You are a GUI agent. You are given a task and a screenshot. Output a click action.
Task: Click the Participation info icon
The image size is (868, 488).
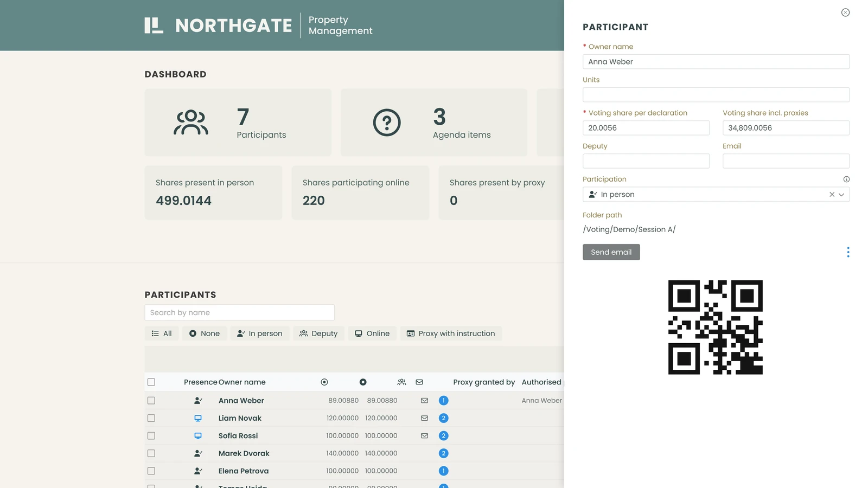(x=846, y=179)
